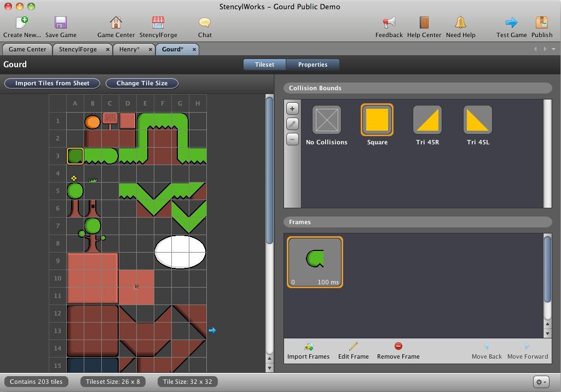Select the Square collision shape
This screenshot has height=392, width=561.
377,120
